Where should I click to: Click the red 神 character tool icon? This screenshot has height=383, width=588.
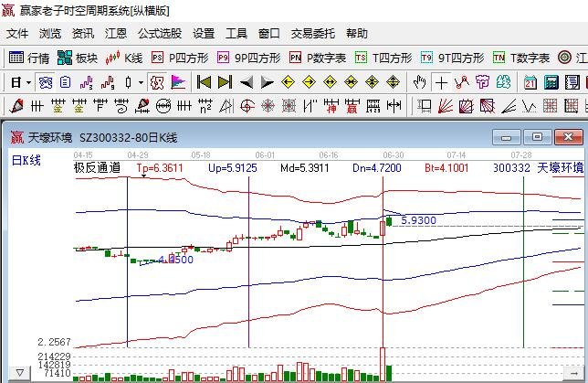coord(331,107)
